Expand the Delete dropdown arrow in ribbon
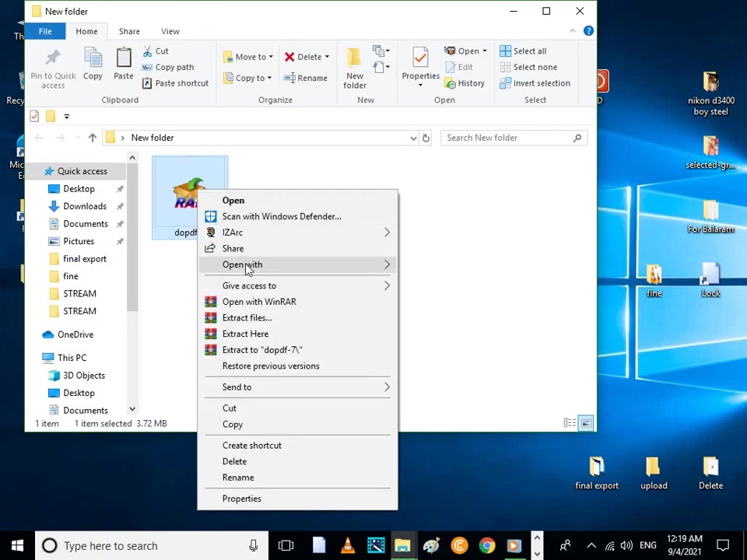Image resolution: width=747 pixels, height=560 pixels. click(328, 57)
